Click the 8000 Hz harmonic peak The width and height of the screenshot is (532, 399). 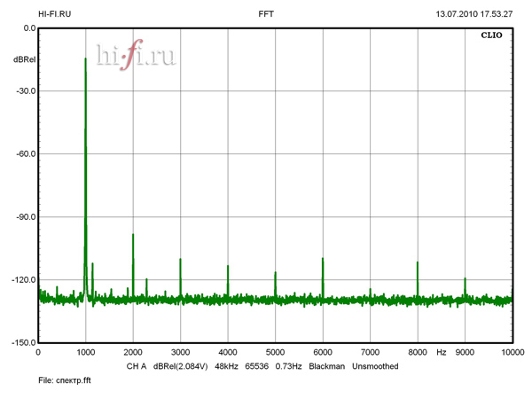[418, 262]
